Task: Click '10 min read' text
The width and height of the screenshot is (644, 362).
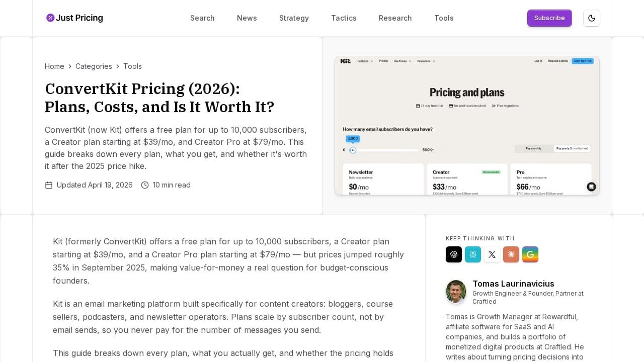Action: tap(172, 185)
